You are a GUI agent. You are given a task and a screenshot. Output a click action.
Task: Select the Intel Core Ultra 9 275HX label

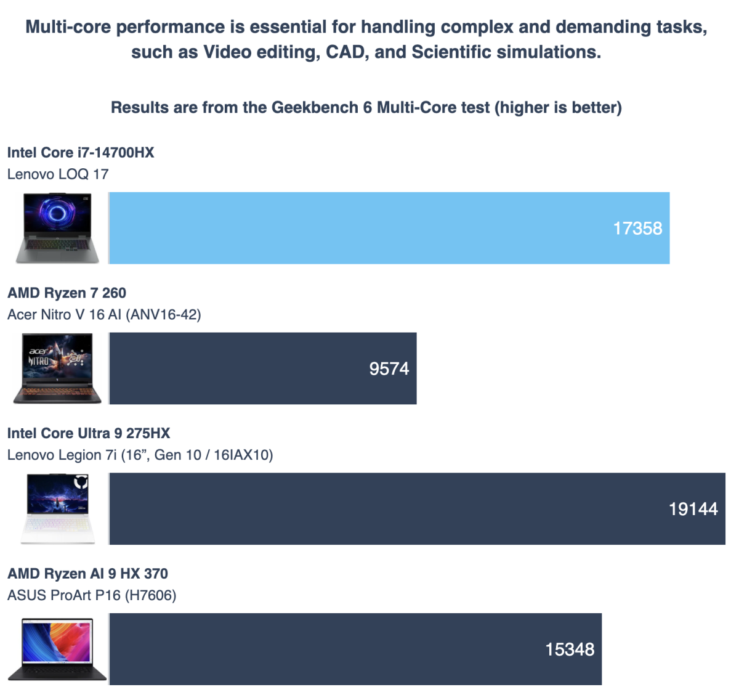coord(89,434)
